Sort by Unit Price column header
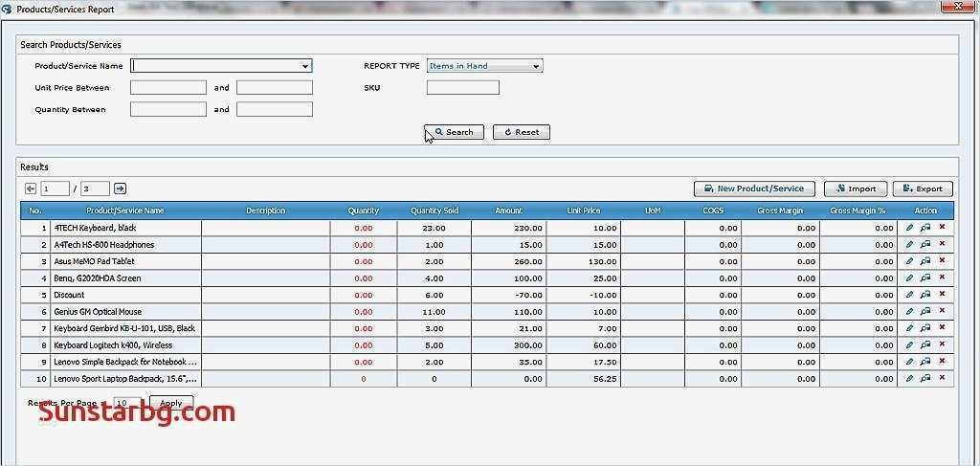 click(x=583, y=211)
